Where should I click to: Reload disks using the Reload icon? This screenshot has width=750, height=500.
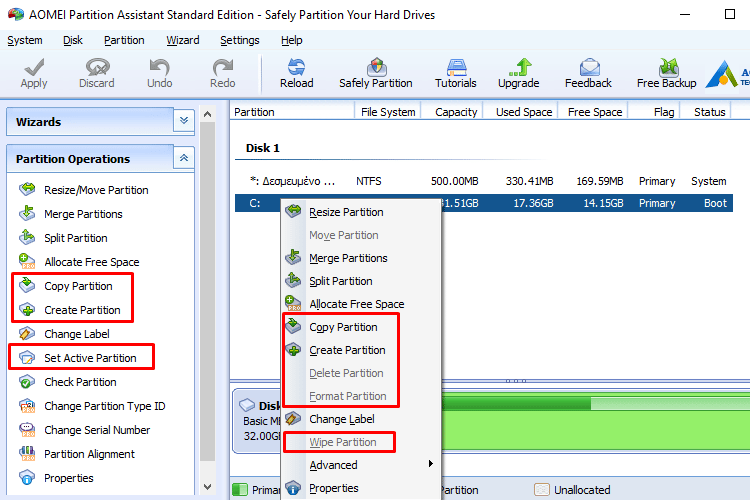(x=297, y=67)
